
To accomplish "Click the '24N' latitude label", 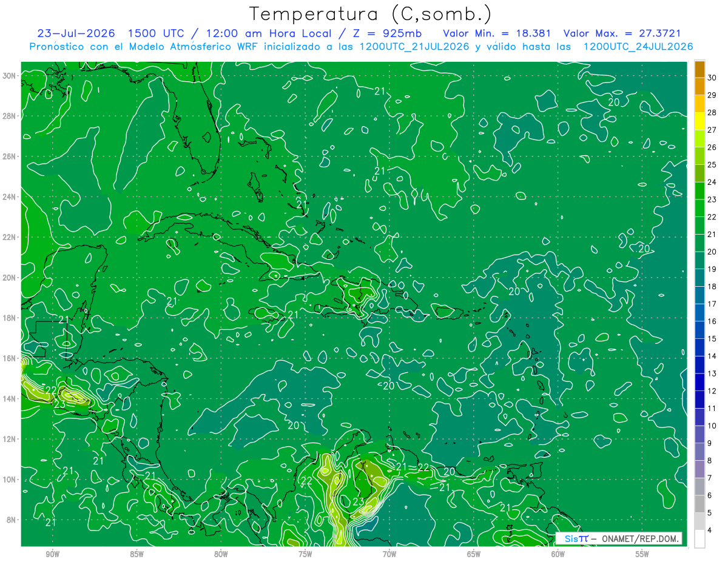I will coord(9,196).
